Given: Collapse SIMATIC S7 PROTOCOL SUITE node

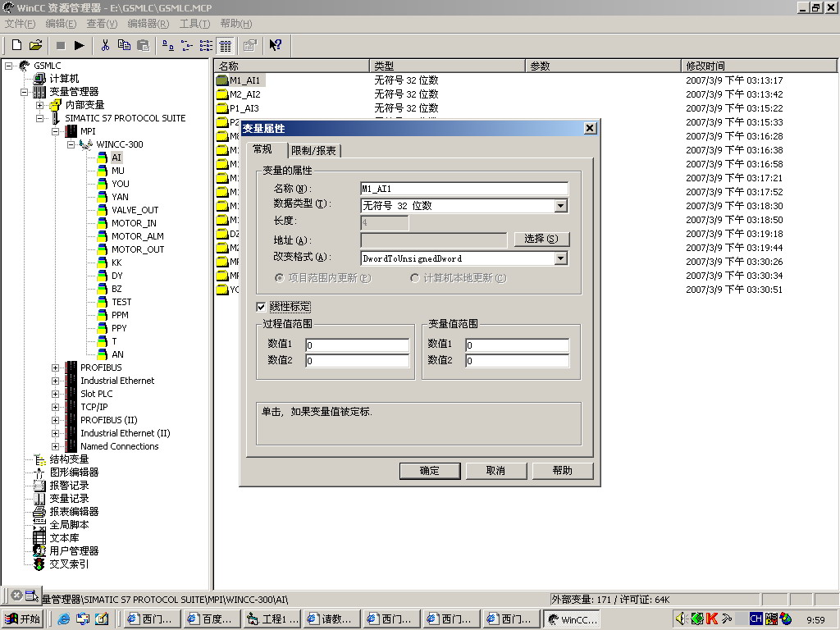Looking at the screenshot, I should [39, 118].
